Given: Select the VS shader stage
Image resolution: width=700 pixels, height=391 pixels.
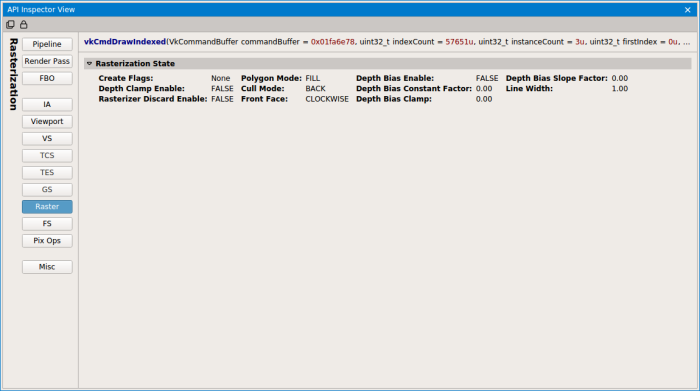Looking at the screenshot, I should pyautogui.click(x=47, y=138).
